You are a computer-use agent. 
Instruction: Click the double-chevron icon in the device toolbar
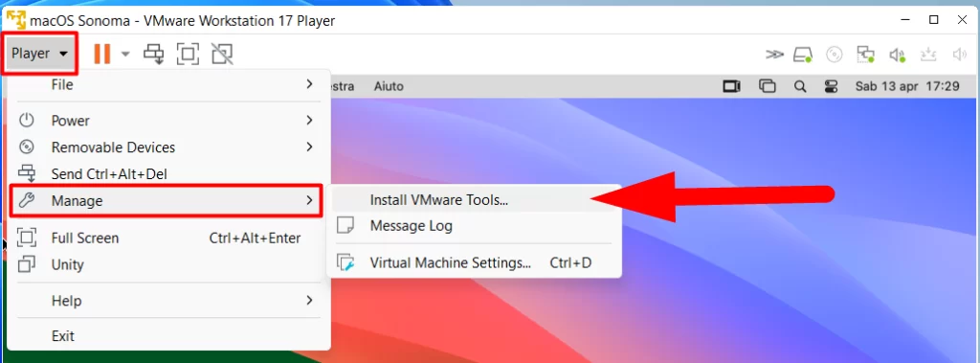tap(774, 55)
